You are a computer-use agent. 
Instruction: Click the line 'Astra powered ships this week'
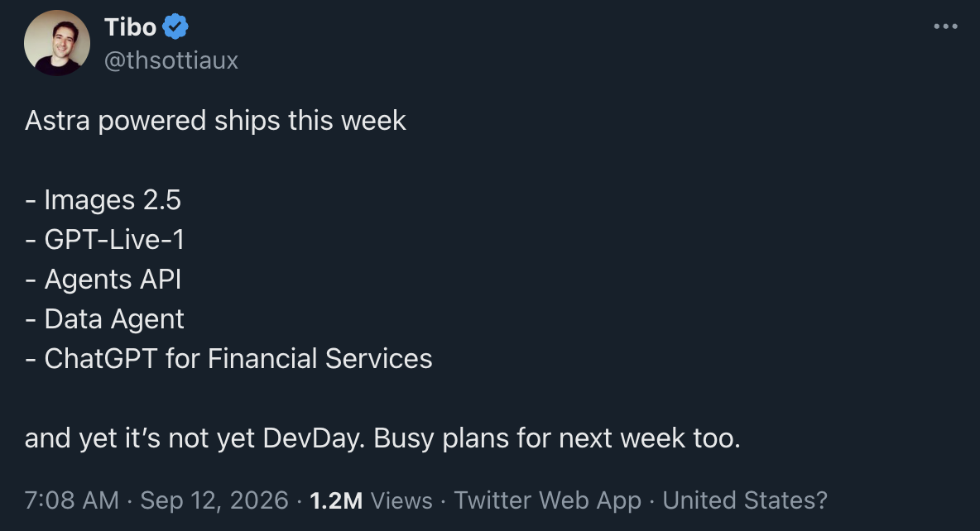[216, 121]
